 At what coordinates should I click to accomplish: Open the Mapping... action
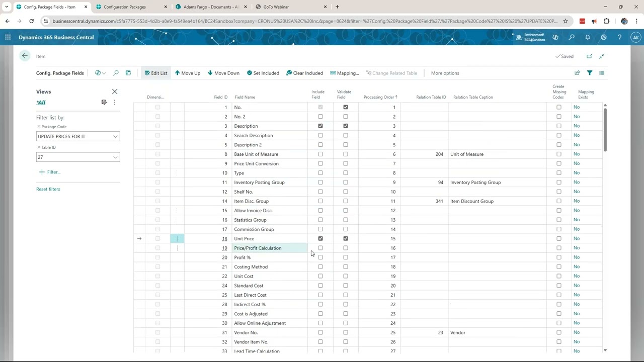[344, 73]
